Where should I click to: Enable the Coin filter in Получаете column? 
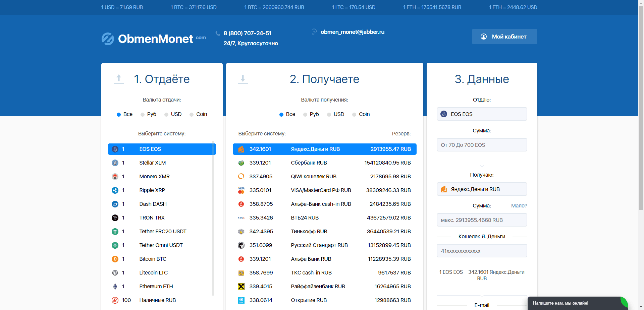pos(354,114)
